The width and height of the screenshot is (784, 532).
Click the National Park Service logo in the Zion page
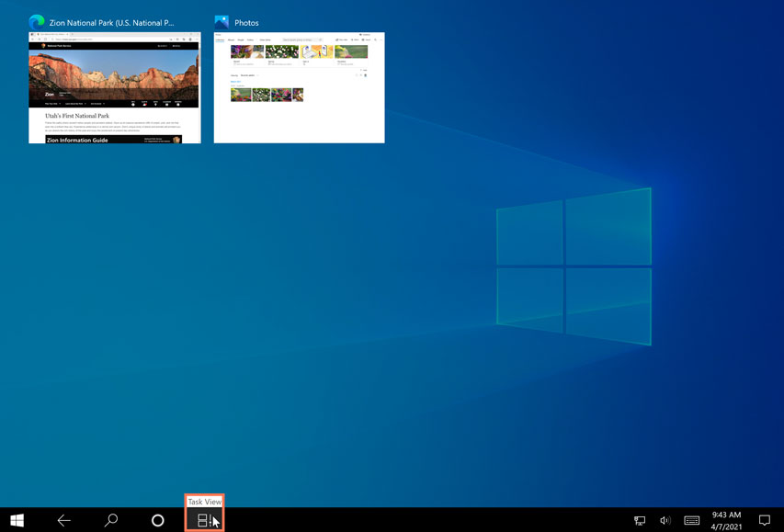45,45
